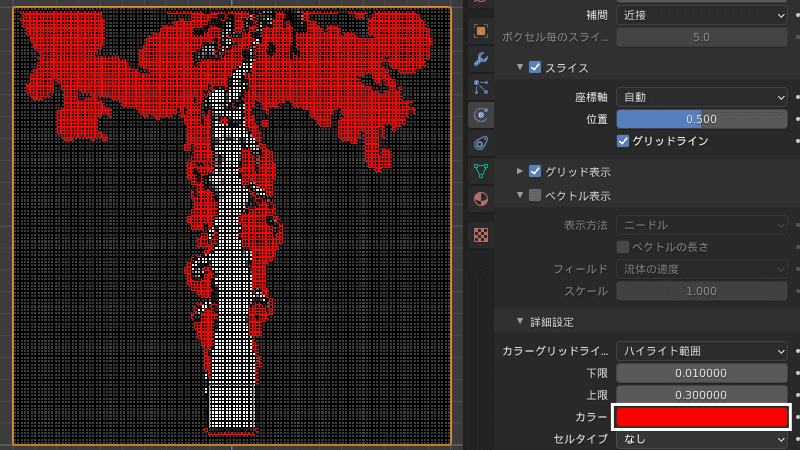This screenshot has height=450, width=800.
Task: Open the 補間 dropdown showing 近接
Action: tap(702, 15)
